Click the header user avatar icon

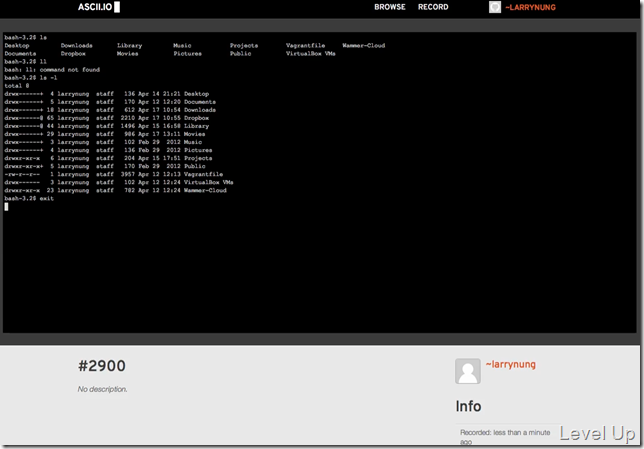pos(495,7)
